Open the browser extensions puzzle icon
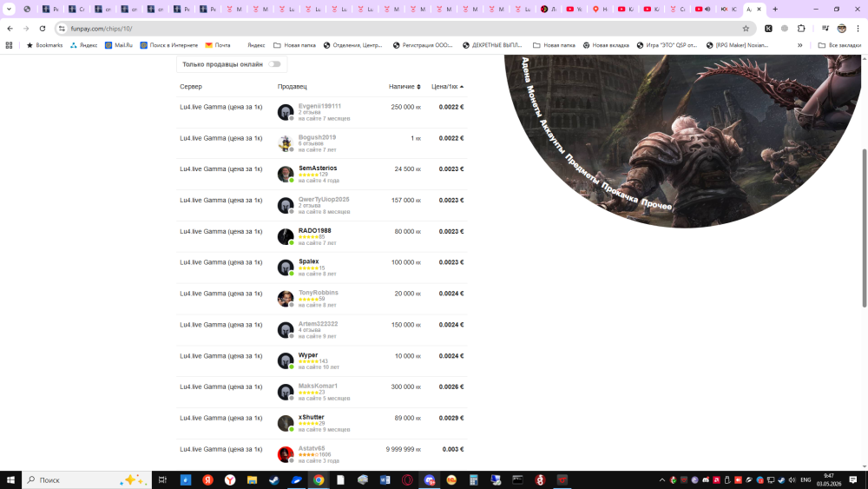This screenshot has height=489, width=868. pyautogui.click(x=801, y=29)
